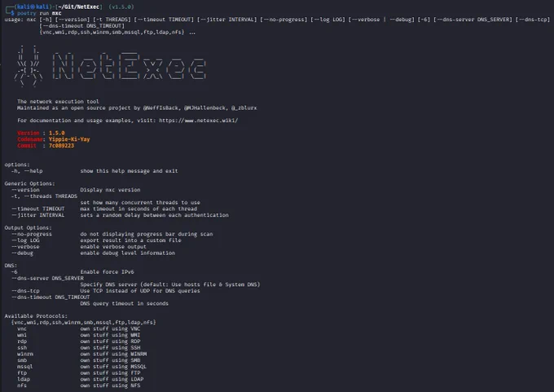Image resolution: width=554 pixels, height=392 pixels.
Task: Click the 'DNS:' section heading
Action: [x=11, y=266]
